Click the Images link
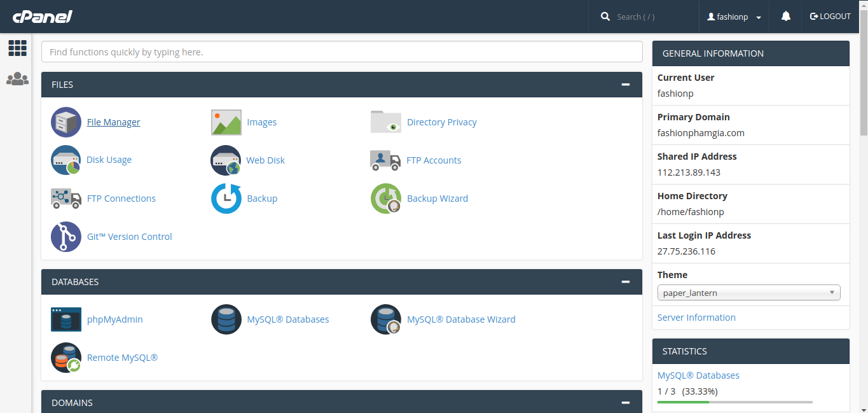Image resolution: width=868 pixels, height=413 pixels. coord(262,122)
